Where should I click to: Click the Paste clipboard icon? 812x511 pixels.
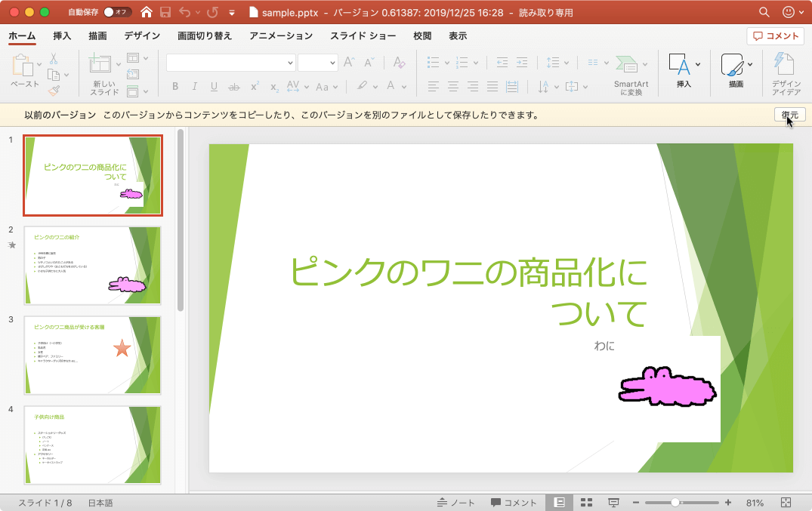click(x=22, y=66)
